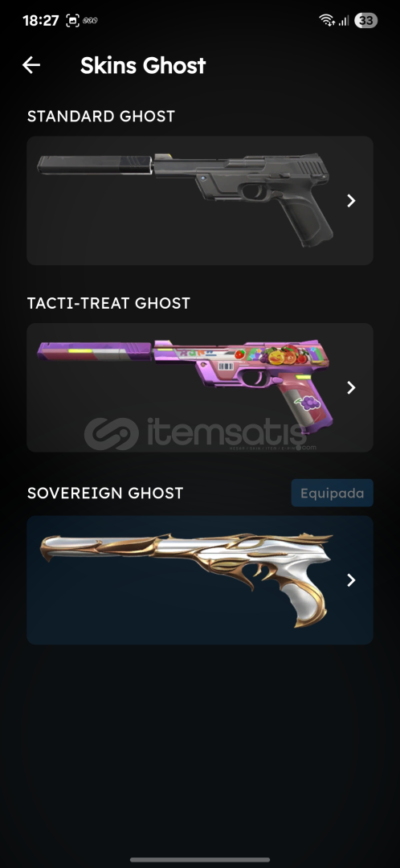The image size is (400, 868).
Task: Tap the battery level indicator showing 33
Action: click(x=365, y=20)
